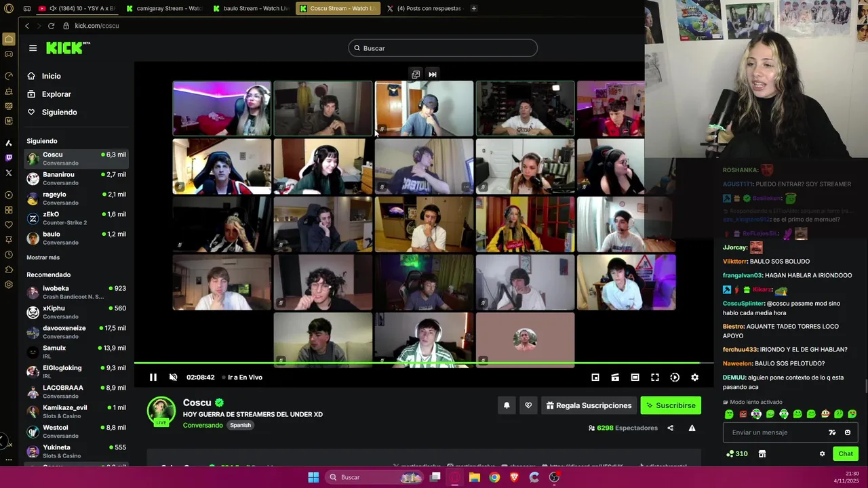The height and width of the screenshot is (488, 868).
Task: Open Samulx IRL channel
Action: point(76,352)
